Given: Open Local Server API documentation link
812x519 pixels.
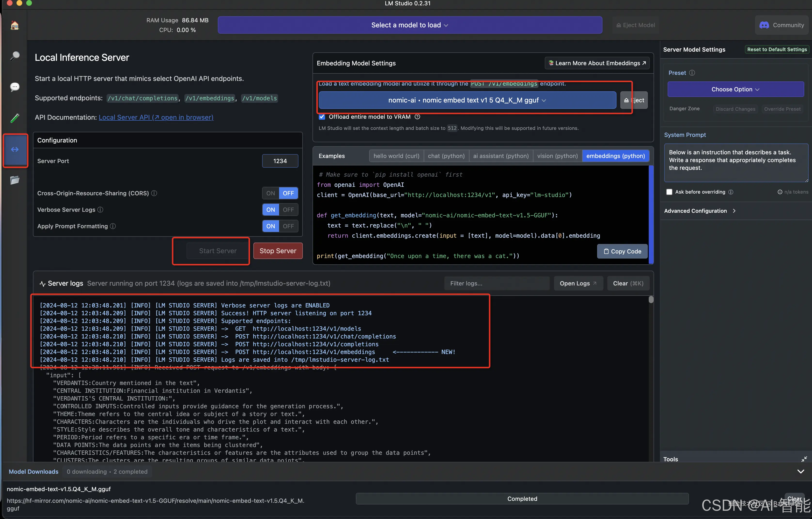Looking at the screenshot, I should (156, 117).
